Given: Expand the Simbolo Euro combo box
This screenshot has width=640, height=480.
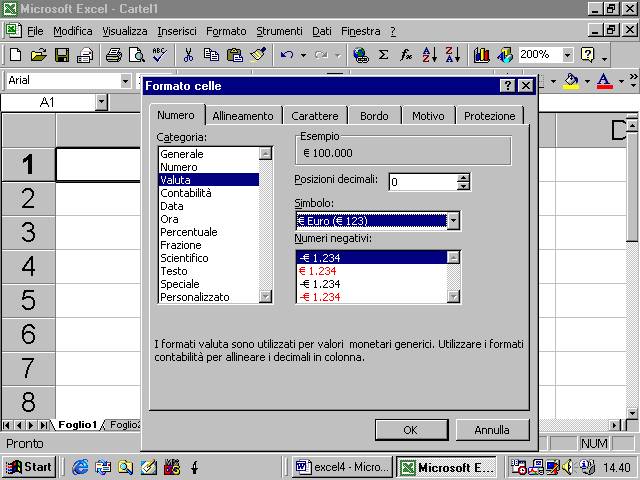Looking at the screenshot, I should tap(453, 221).
